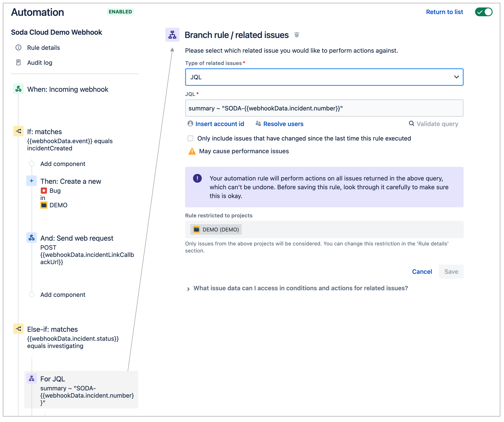
Task: Click the Audit log document icon
Action: 18,63
